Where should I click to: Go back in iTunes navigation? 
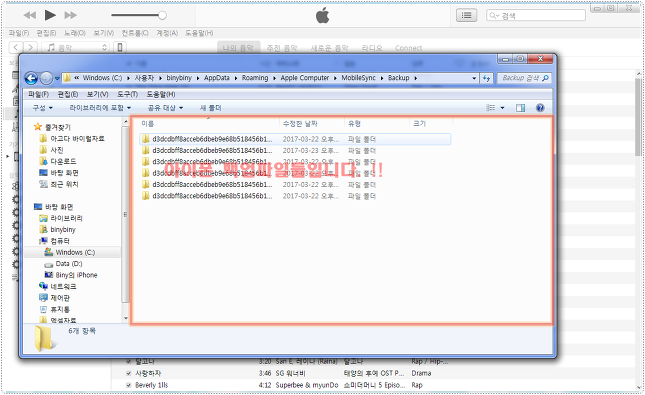click(16, 47)
